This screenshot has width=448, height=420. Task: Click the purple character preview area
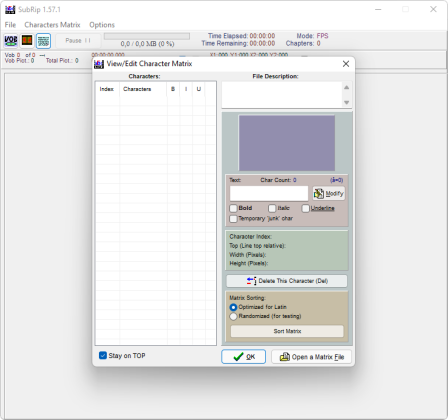tap(287, 143)
